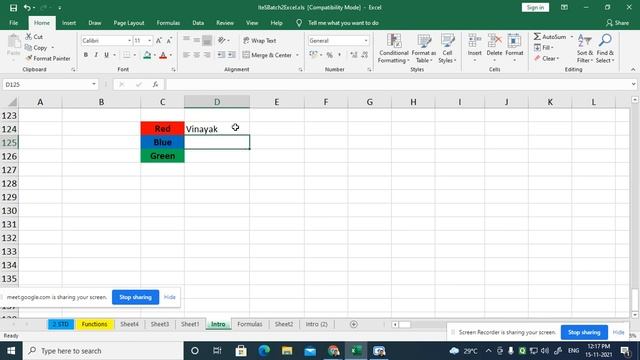Stop sharing the meet.google.com screen
Screen dimensions: 640x360
pos(136,297)
